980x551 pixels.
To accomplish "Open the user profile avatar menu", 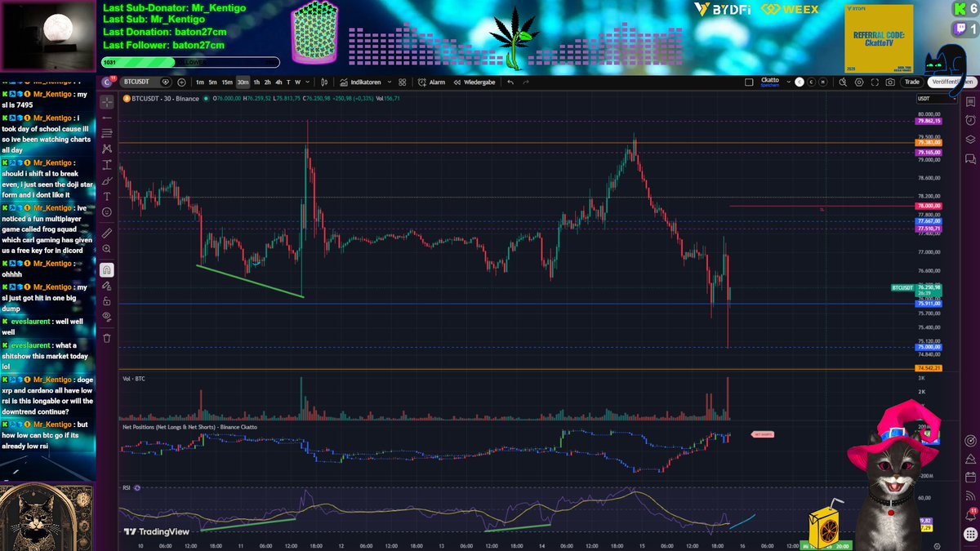I will pos(107,82).
